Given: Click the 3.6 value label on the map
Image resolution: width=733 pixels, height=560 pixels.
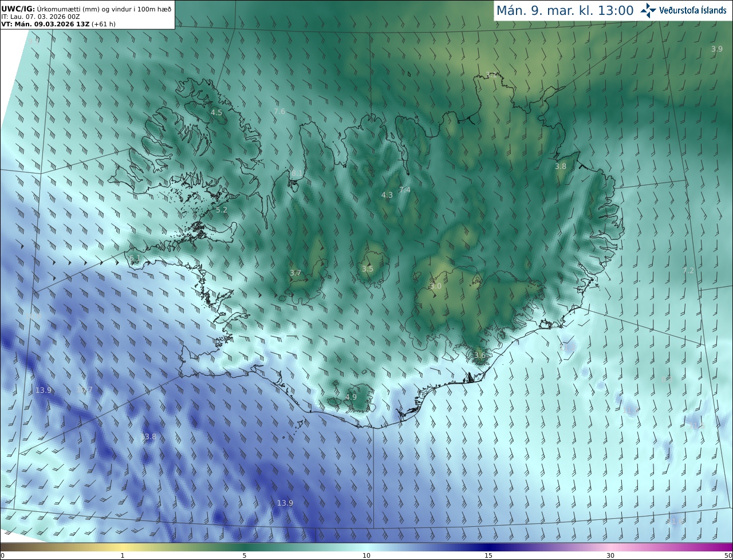Looking at the screenshot, I should tap(480, 356).
